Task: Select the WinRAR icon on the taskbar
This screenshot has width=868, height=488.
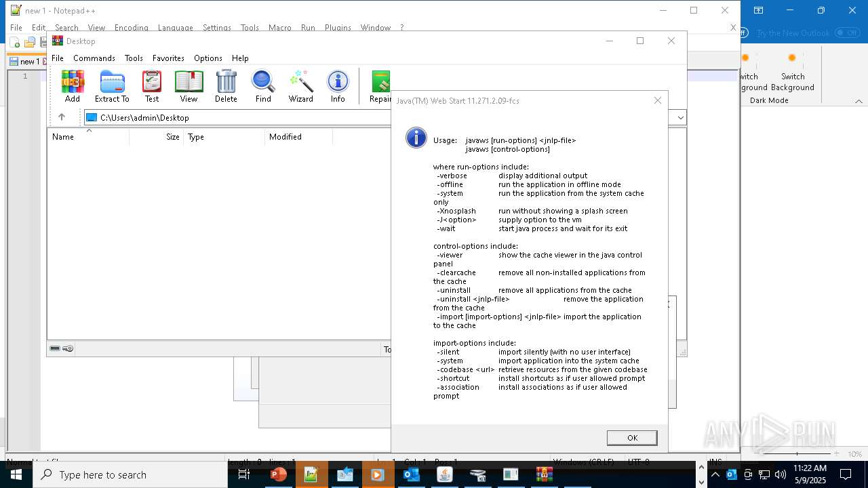Action: pos(544,474)
